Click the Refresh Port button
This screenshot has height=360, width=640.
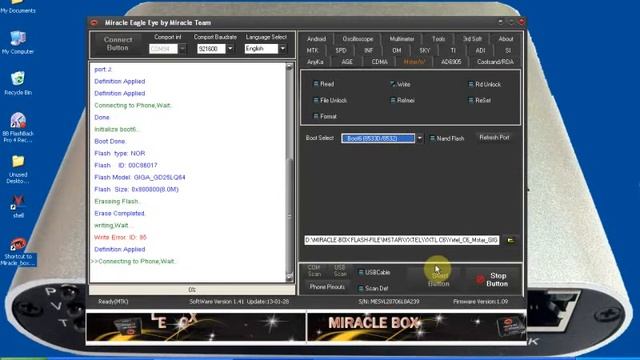pos(494,138)
